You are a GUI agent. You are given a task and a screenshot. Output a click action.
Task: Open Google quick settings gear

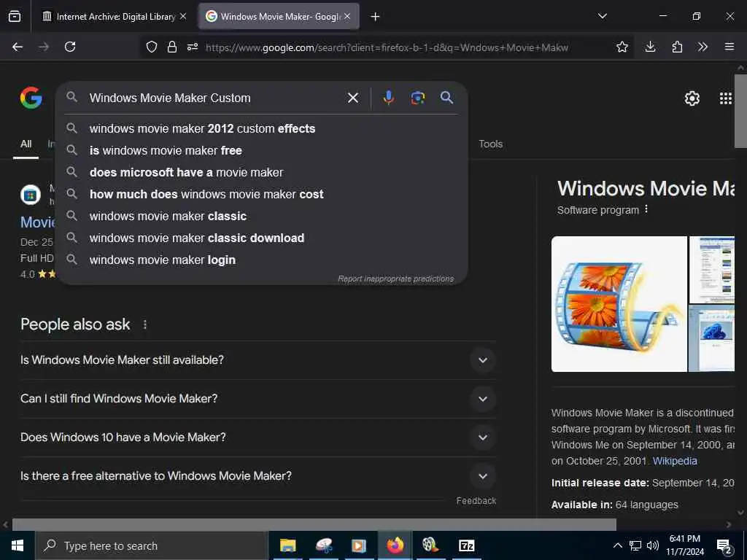(x=692, y=98)
